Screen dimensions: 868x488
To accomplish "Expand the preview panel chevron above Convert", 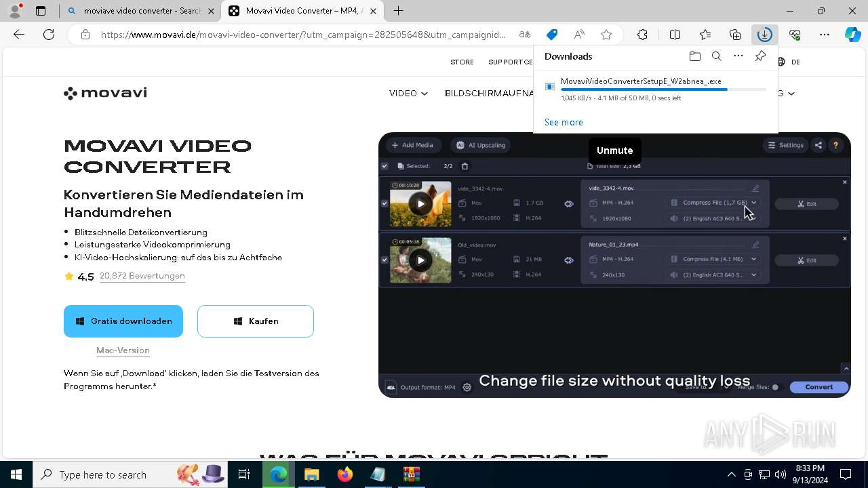I will click(846, 369).
